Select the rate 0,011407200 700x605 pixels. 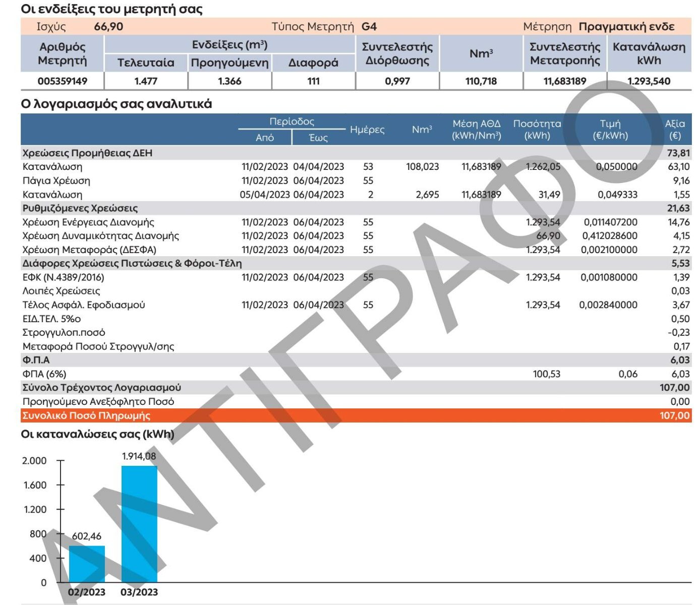(x=611, y=222)
